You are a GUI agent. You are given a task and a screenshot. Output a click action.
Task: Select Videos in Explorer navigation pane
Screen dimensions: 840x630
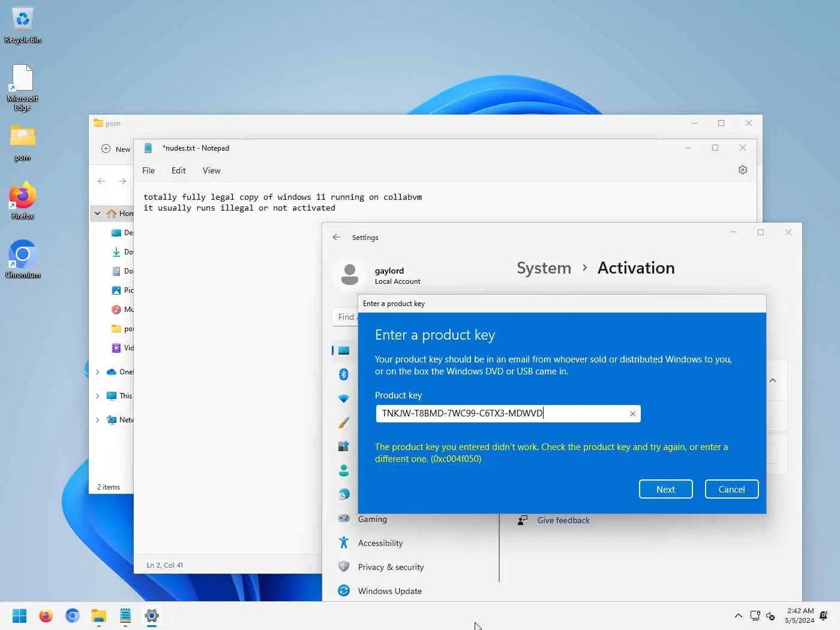pos(123,348)
